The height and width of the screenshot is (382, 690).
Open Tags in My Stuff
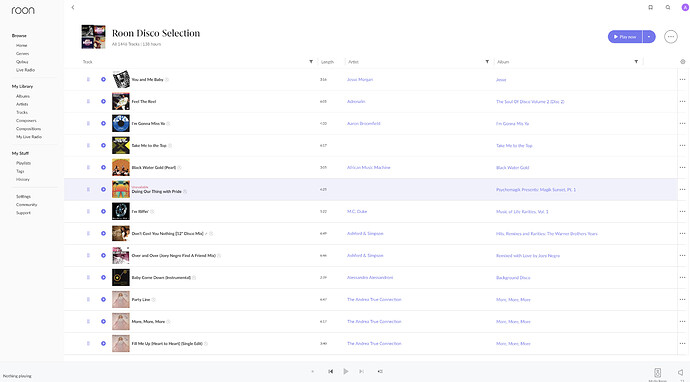click(x=20, y=171)
